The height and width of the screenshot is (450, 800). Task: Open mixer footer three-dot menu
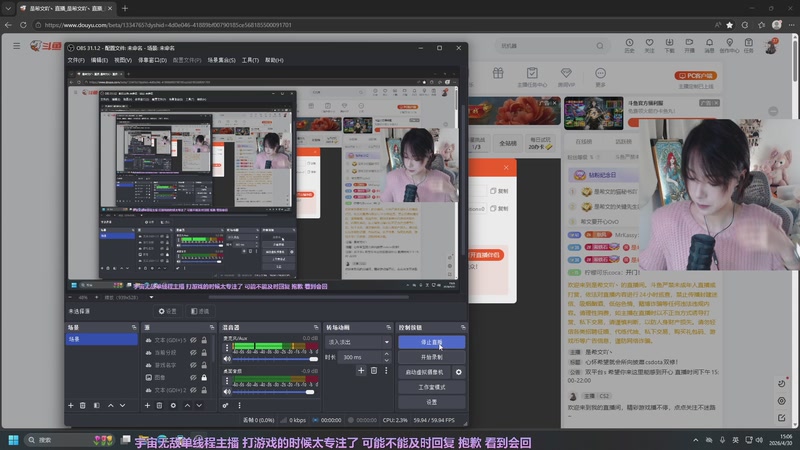[x=239, y=405]
